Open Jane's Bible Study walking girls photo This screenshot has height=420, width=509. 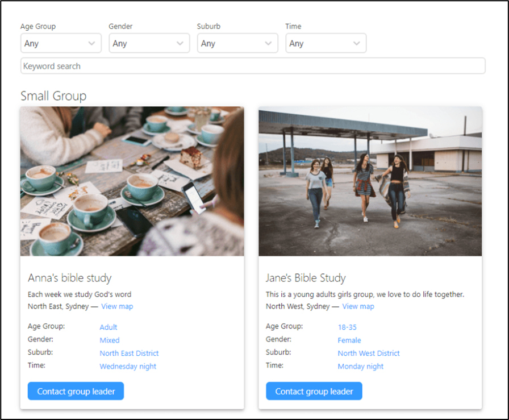click(x=370, y=181)
